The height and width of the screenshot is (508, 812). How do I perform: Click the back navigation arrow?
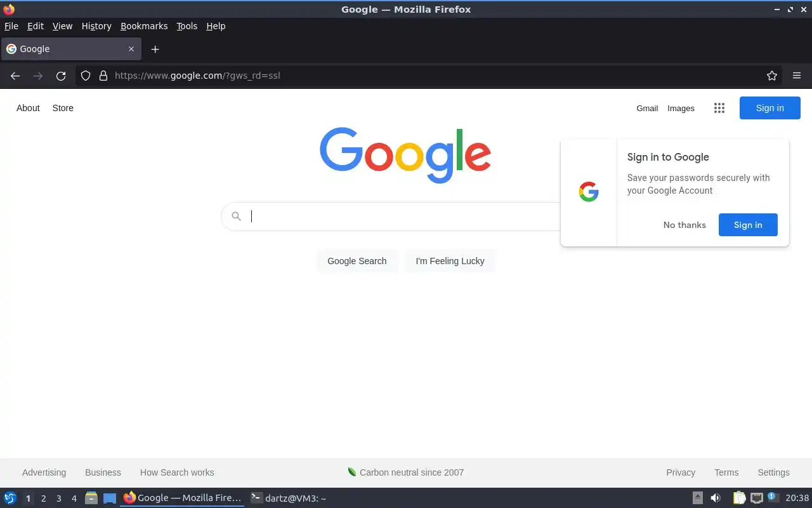[15, 76]
